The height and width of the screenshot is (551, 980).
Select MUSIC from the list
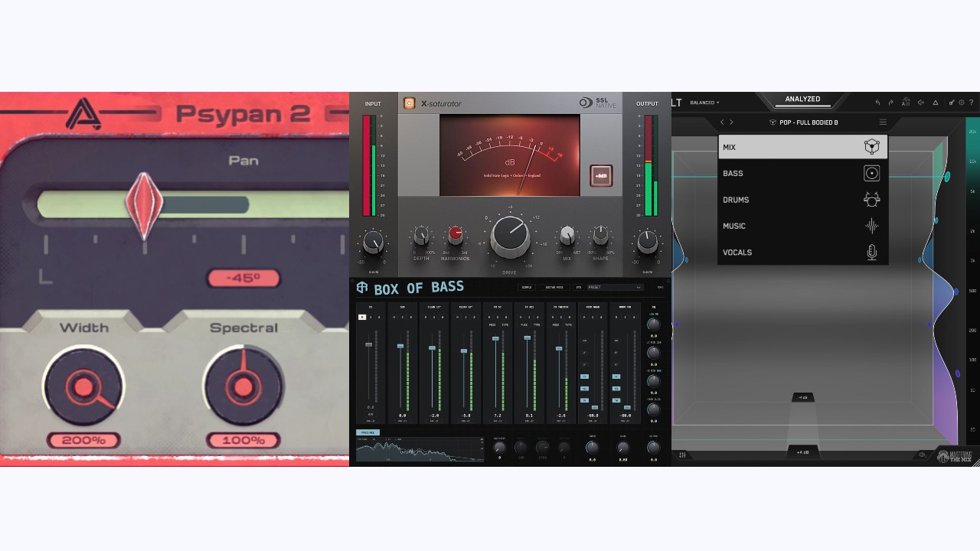[802, 226]
